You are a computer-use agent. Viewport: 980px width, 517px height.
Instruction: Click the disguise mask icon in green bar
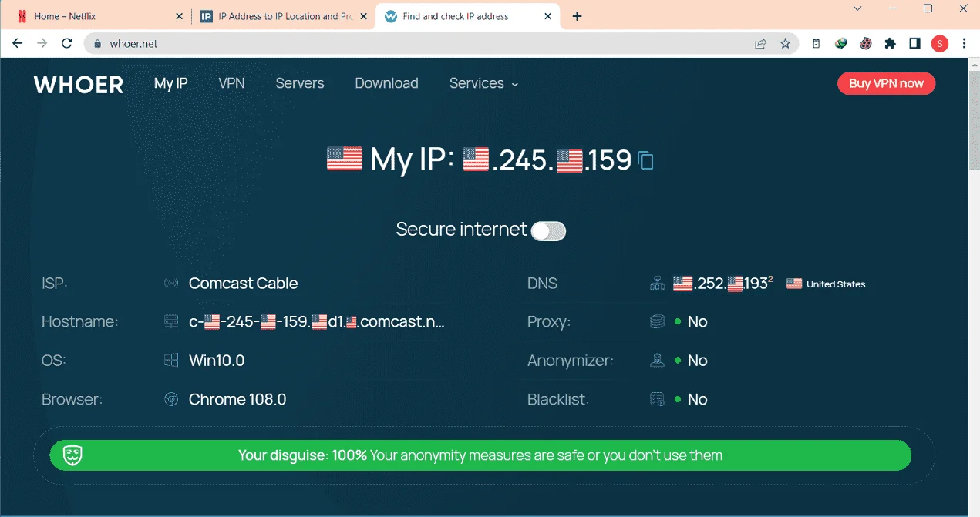click(73, 455)
